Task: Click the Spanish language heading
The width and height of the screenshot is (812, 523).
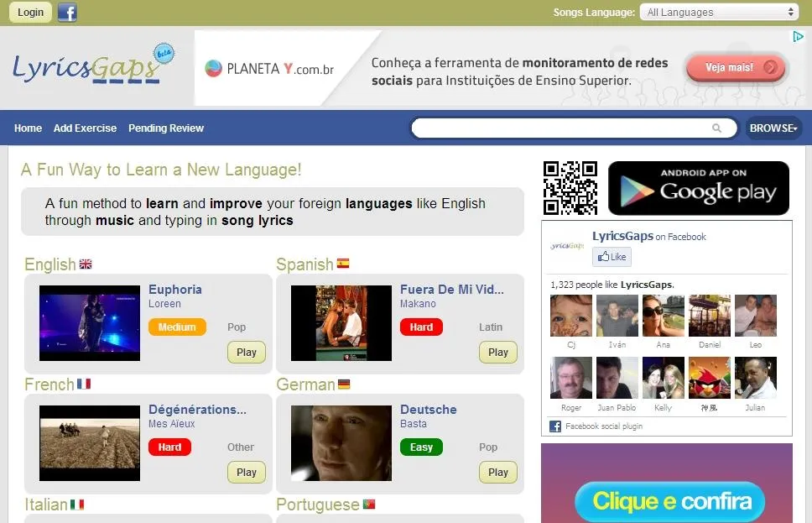Action: click(x=304, y=264)
